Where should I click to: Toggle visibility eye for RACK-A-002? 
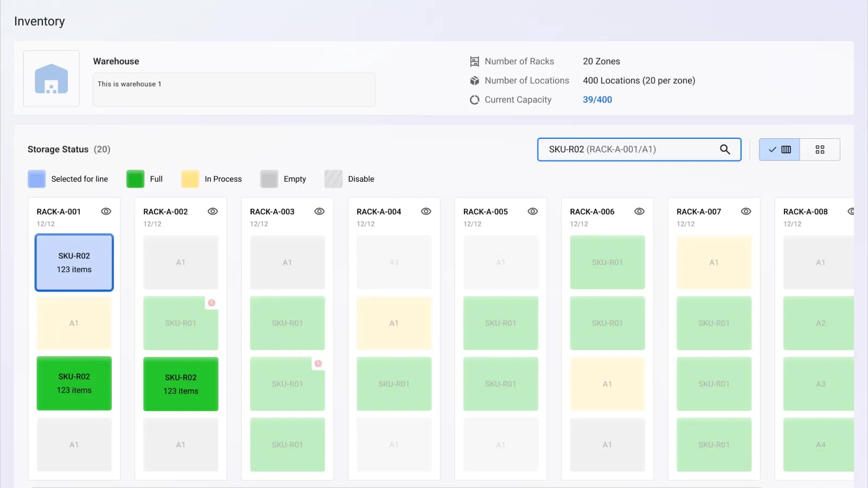213,211
